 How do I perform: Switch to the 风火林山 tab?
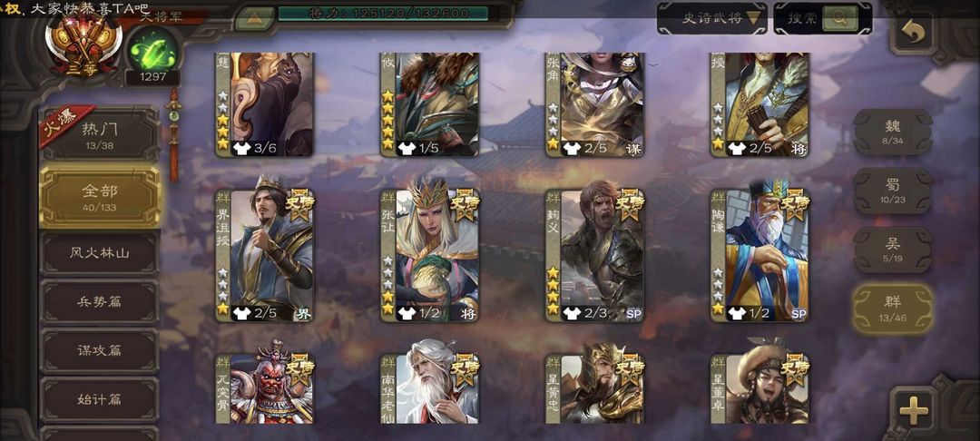[100, 253]
